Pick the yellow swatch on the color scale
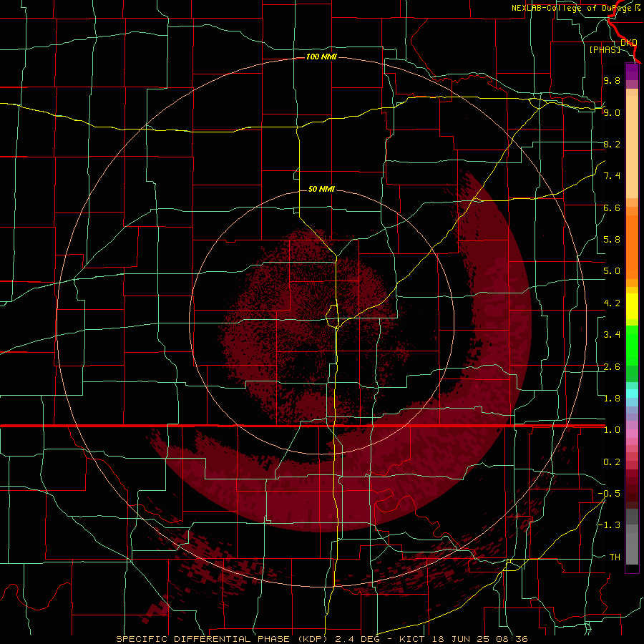This screenshot has height=644, width=644. pos(632,306)
